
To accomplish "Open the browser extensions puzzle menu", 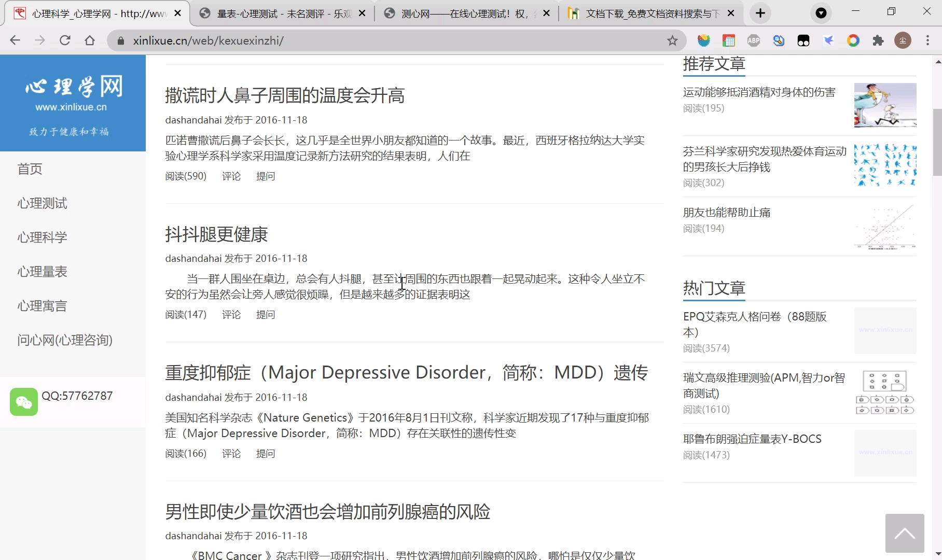I will click(878, 40).
